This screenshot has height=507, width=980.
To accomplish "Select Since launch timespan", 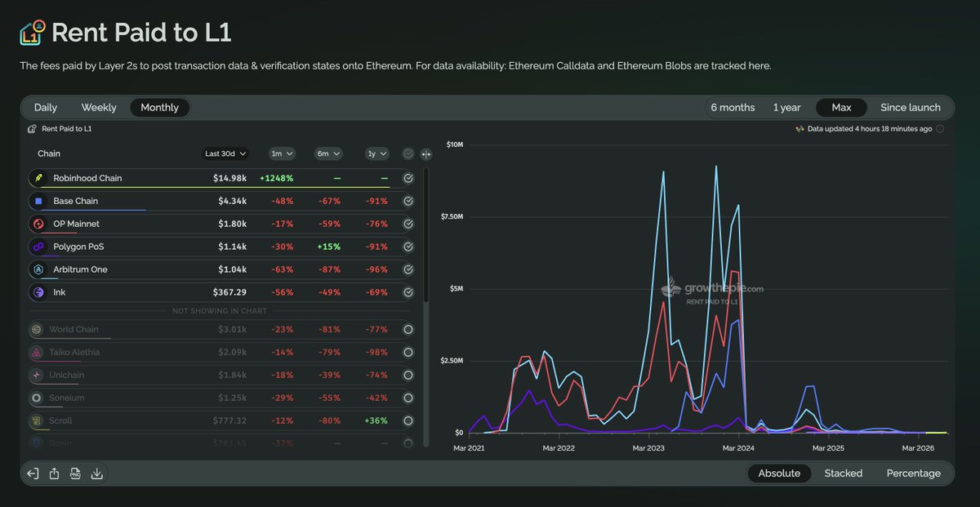I will point(911,108).
